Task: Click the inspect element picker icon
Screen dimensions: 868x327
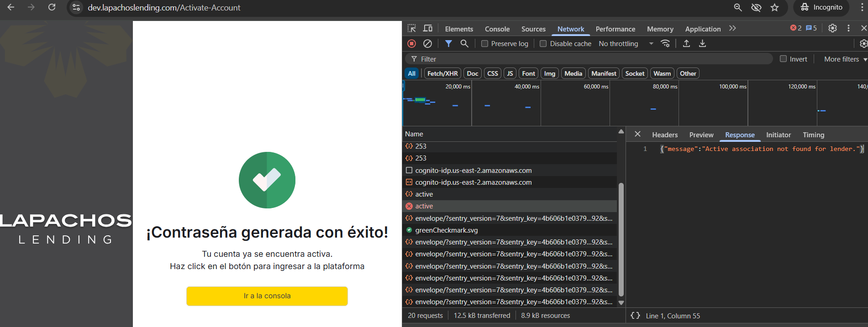Action: click(411, 28)
